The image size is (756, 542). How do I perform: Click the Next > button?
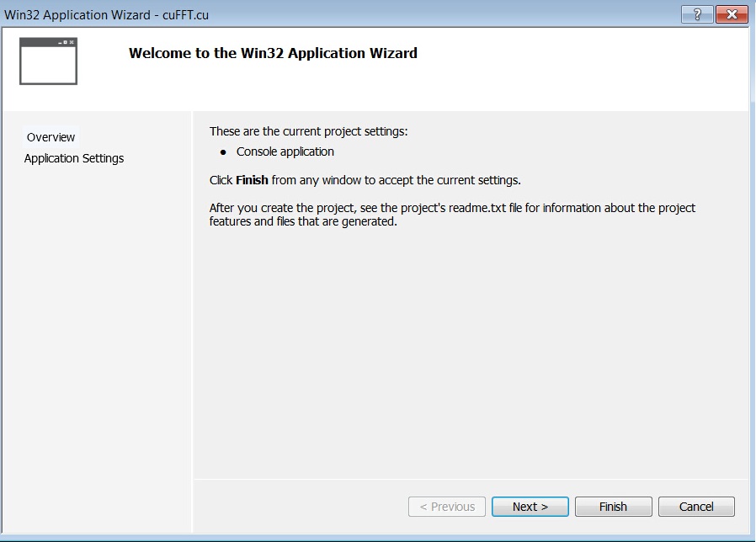(x=530, y=507)
